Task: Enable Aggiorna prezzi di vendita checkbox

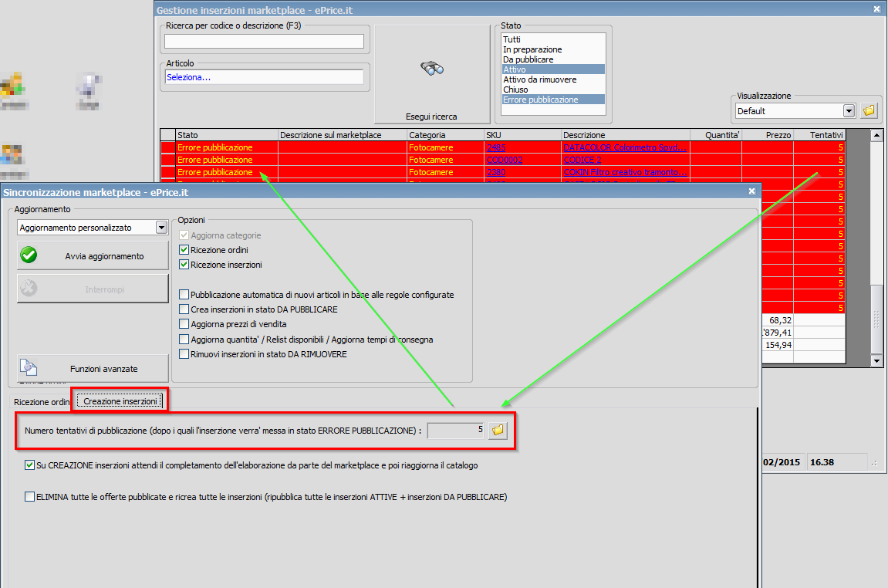Action: click(184, 324)
